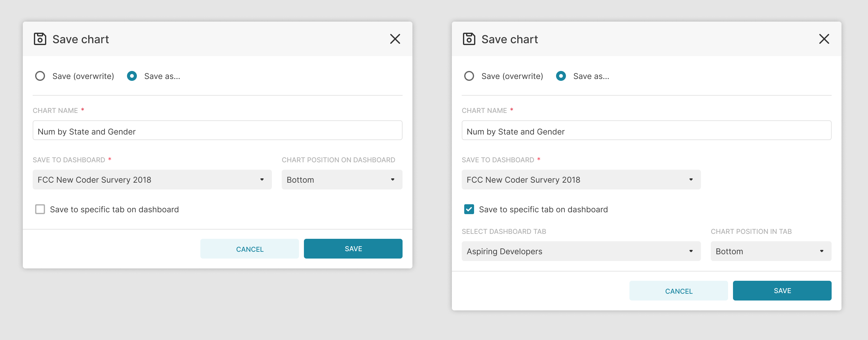Image resolution: width=868 pixels, height=340 pixels.
Task: Open Save to Dashboard dropdown in left dialog
Action: (x=152, y=180)
